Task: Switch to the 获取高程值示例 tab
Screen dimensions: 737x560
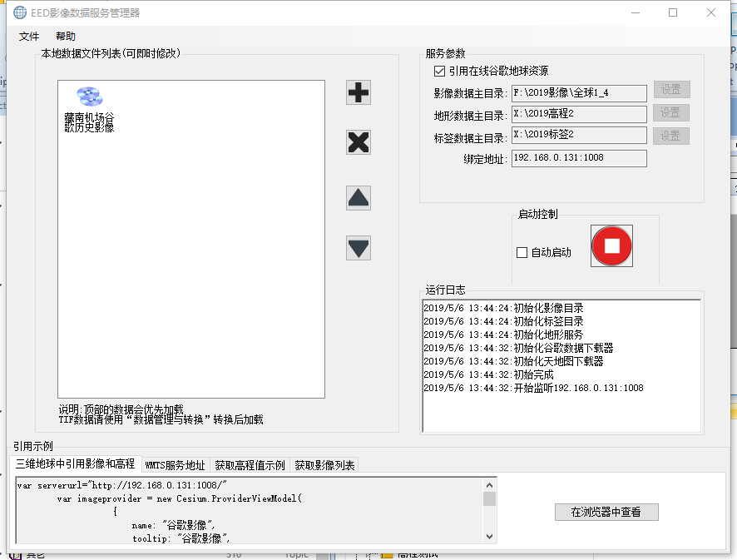Action: click(x=250, y=465)
